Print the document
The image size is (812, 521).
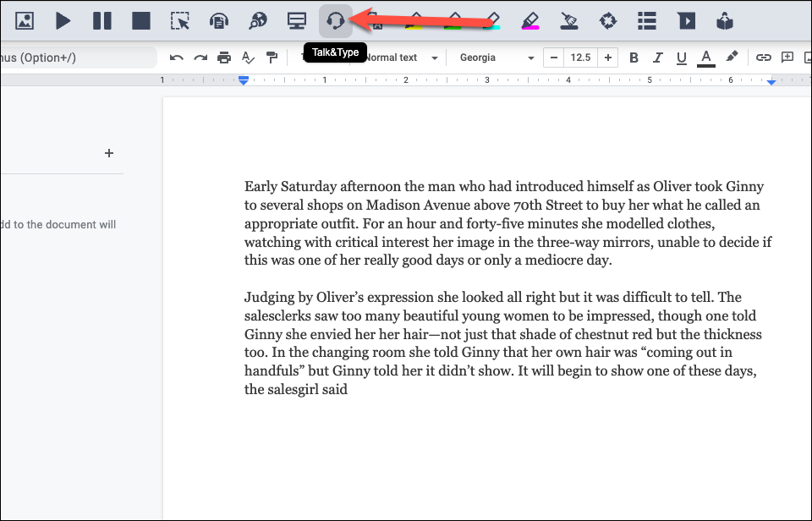pyautogui.click(x=223, y=58)
